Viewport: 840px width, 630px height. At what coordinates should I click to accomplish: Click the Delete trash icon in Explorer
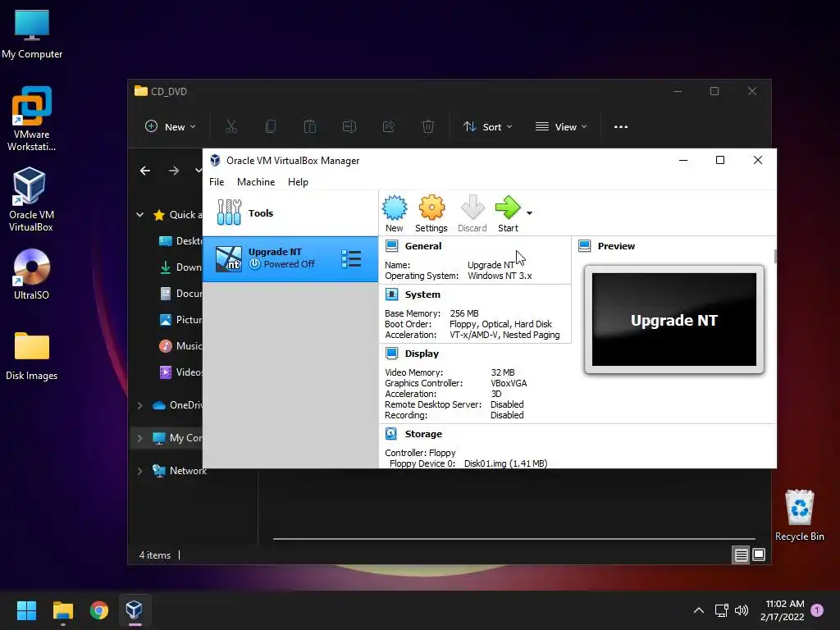point(427,127)
